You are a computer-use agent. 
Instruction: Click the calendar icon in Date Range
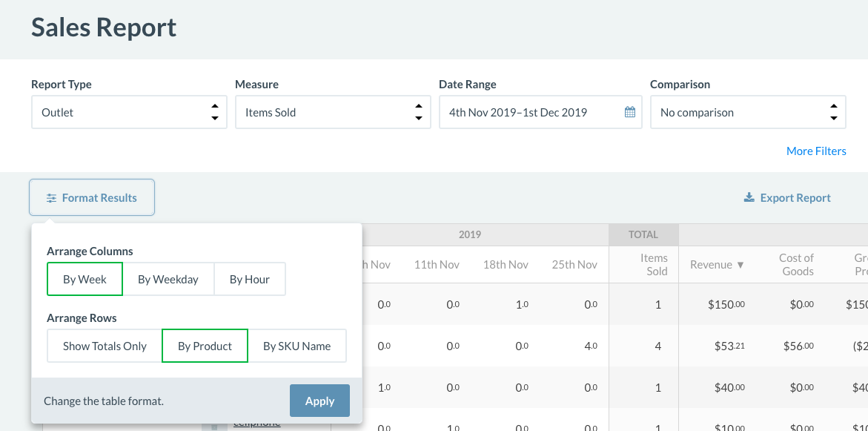630,113
